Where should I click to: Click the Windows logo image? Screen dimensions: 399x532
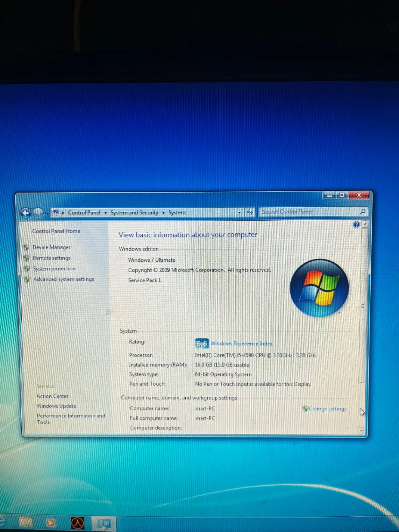(x=319, y=288)
